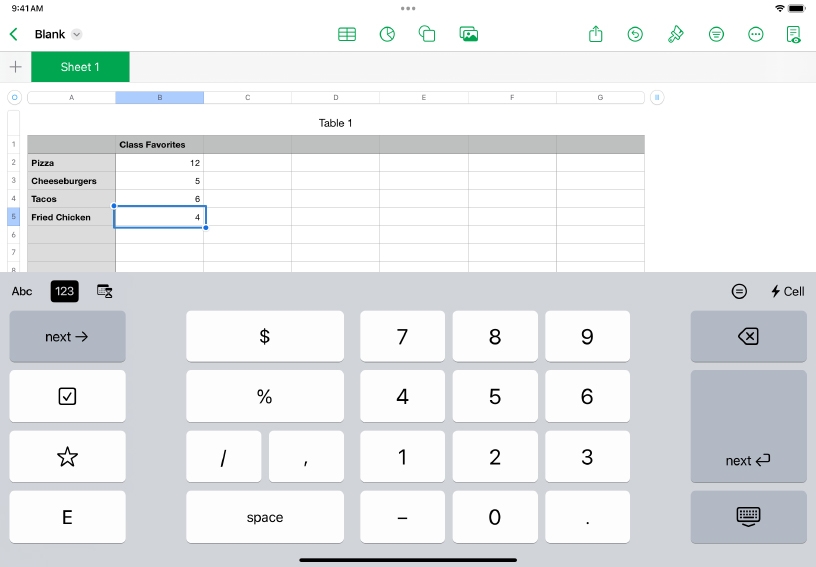Insert a checkbox using keyboard key

67,396
